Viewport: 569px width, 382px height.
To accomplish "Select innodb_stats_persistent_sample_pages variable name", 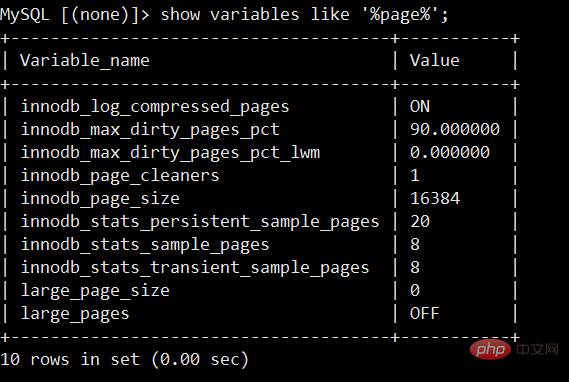I will pos(200,222).
